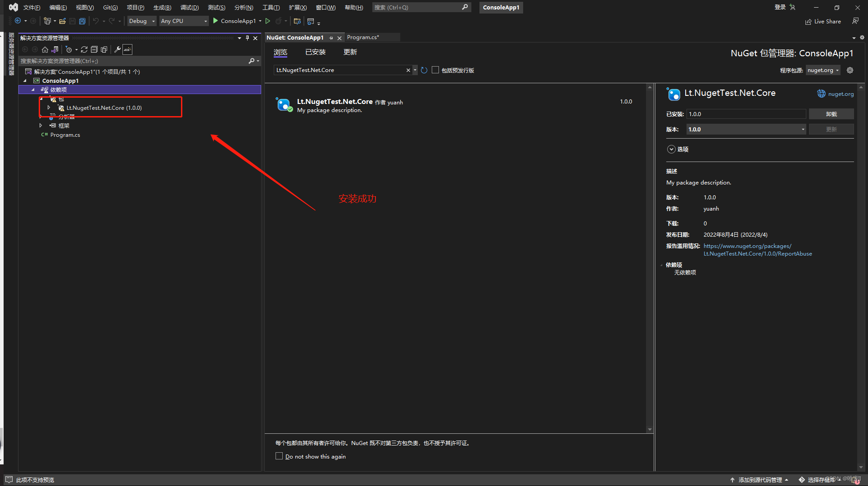868x486 pixels.
Task: Switch to the Installed tab in NuGet
Action: point(315,52)
